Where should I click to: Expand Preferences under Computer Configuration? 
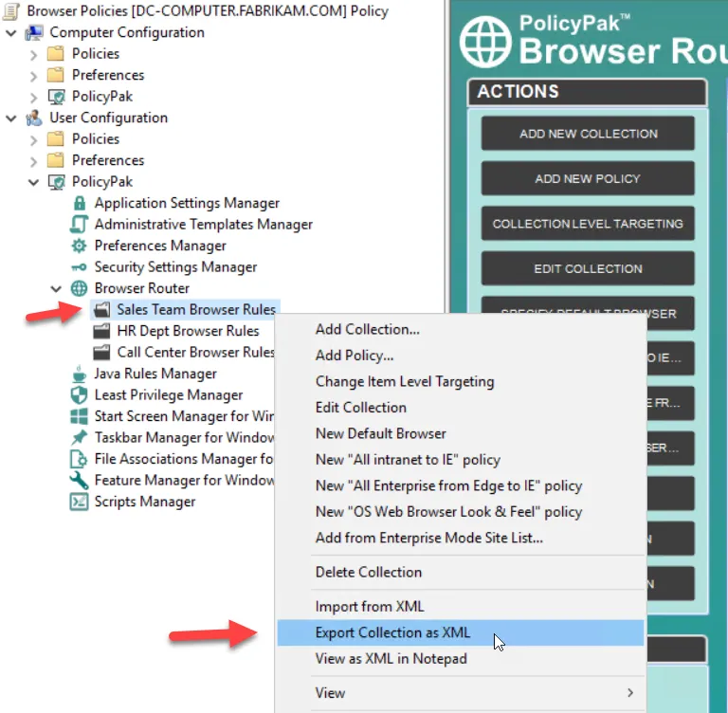pos(33,76)
